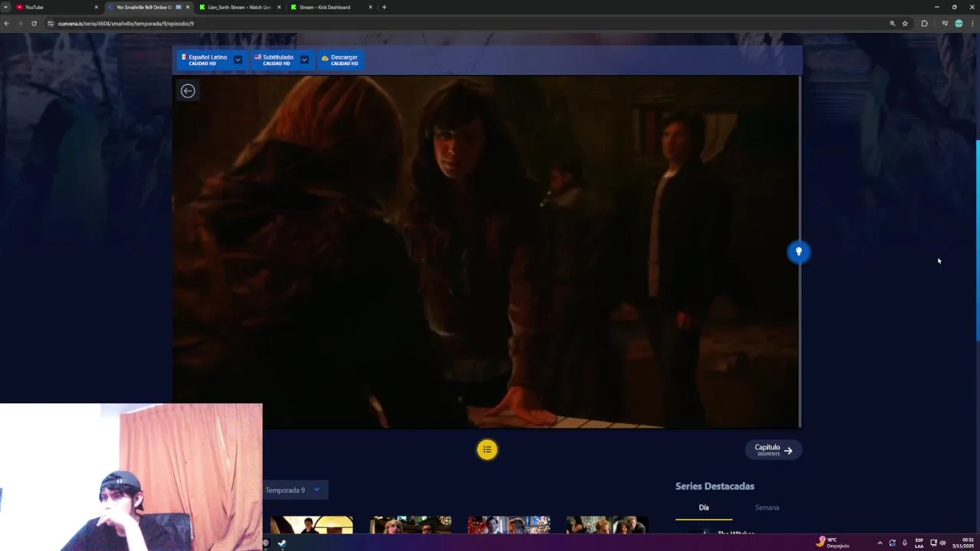Viewport: 980px width, 551px height.
Task: Open the media control icon in toolbar
Action: pos(945,24)
